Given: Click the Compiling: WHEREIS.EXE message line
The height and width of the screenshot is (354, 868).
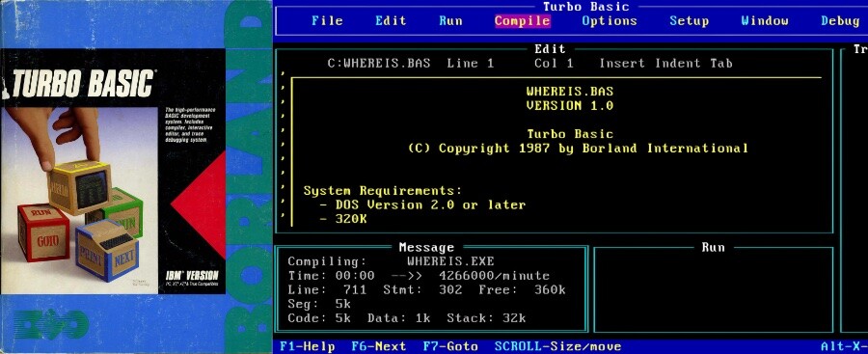Looking at the screenshot, I should click(391, 261).
